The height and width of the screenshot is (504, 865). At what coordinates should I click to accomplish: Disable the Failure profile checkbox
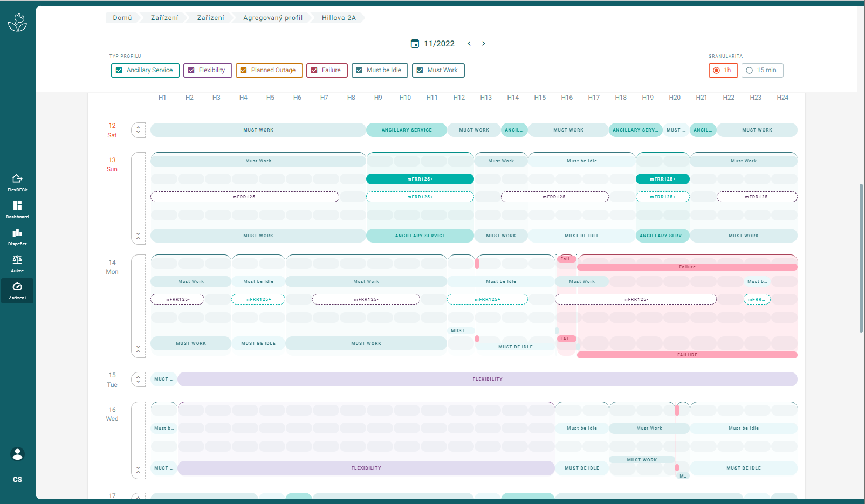tap(314, 71)
